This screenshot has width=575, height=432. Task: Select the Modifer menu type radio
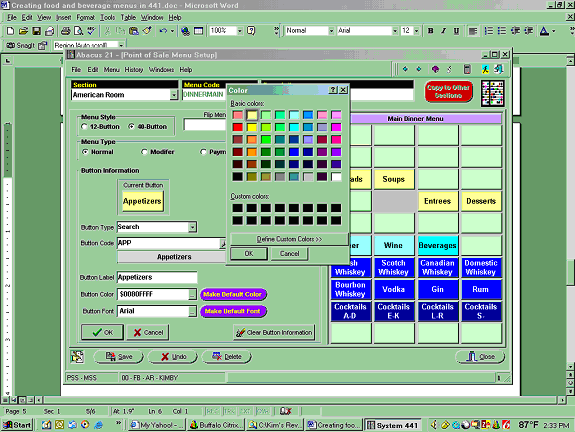point(144,152)
